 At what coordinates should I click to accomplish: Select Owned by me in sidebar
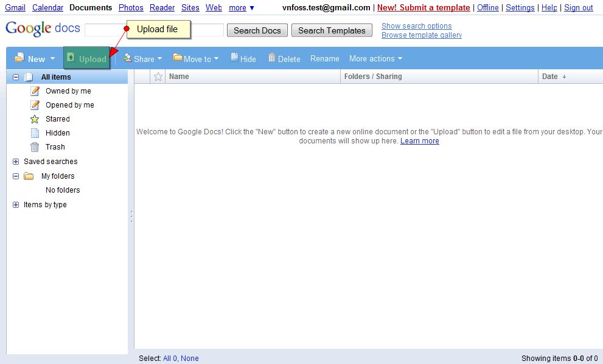click(x=68, y=91)
